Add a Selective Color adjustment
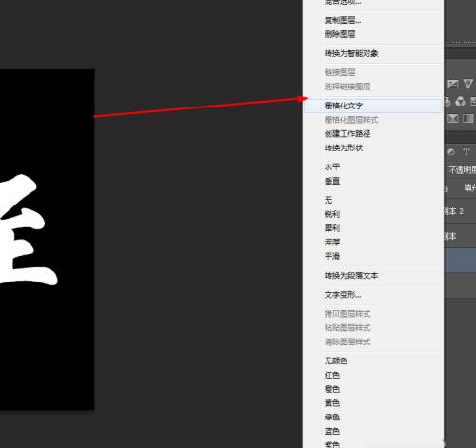476x448 pixels. click(x=453, y=119)
